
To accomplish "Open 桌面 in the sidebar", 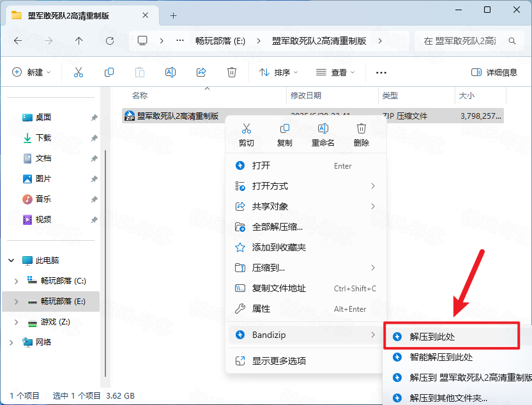I will tap(43, 118).
